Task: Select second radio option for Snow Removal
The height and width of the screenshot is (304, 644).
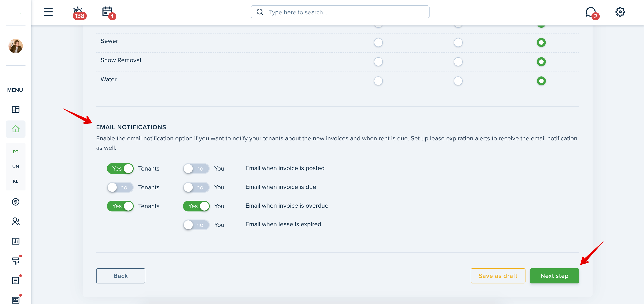Action: [458, 62]
